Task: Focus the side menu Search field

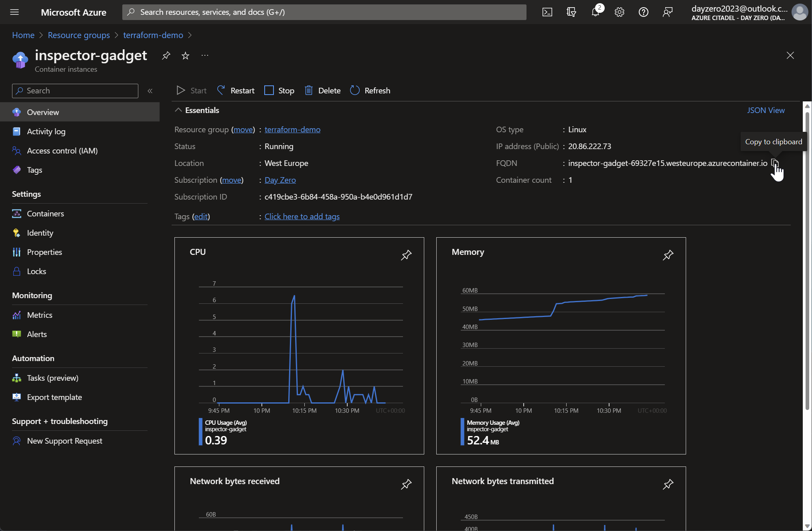Action: point(75,91)
